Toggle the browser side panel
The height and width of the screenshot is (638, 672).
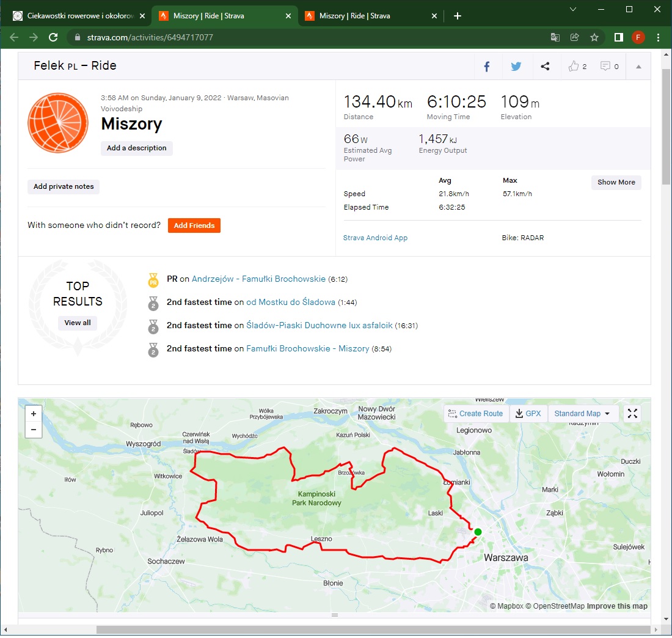pos(618,37)
